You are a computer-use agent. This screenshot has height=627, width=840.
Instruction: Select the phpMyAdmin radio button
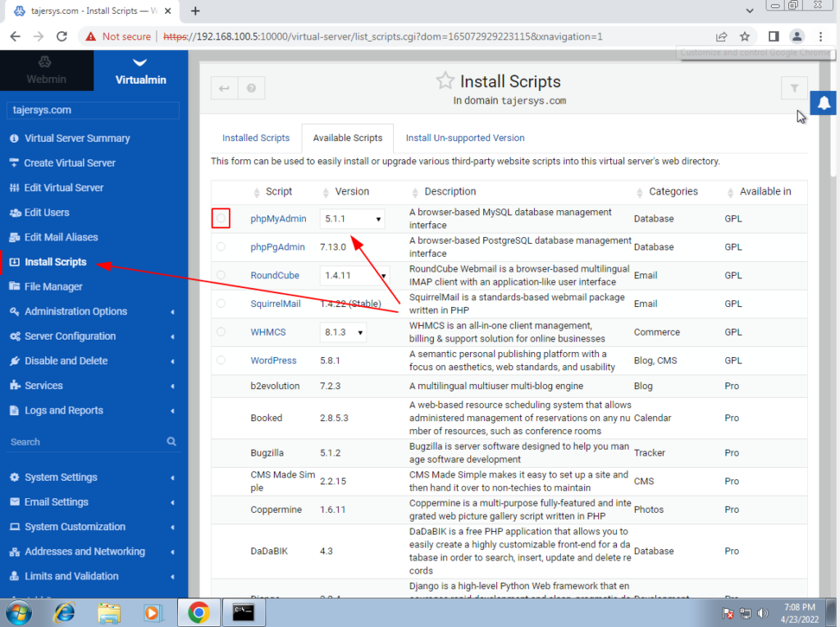click(221, 218)
